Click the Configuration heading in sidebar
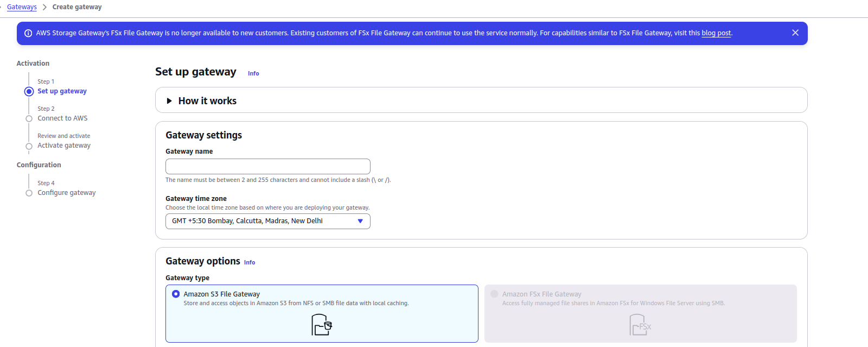 tap(39, 165)
